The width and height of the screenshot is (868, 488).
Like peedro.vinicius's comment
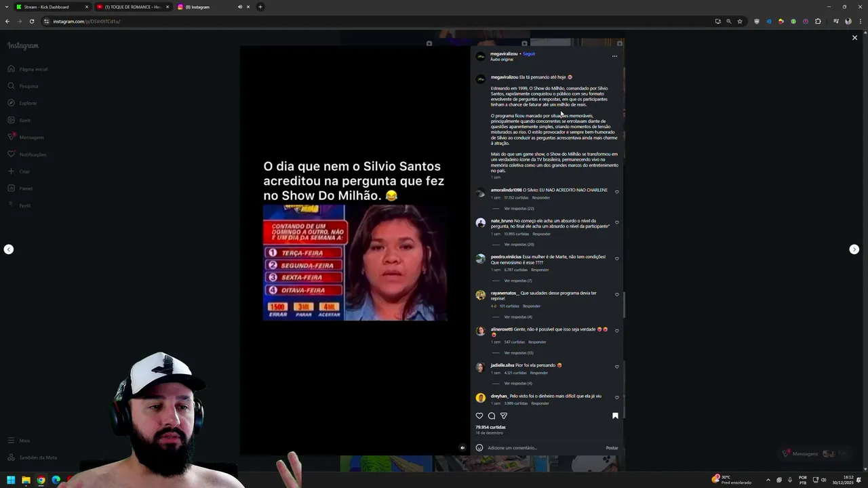tap(616, 258)
